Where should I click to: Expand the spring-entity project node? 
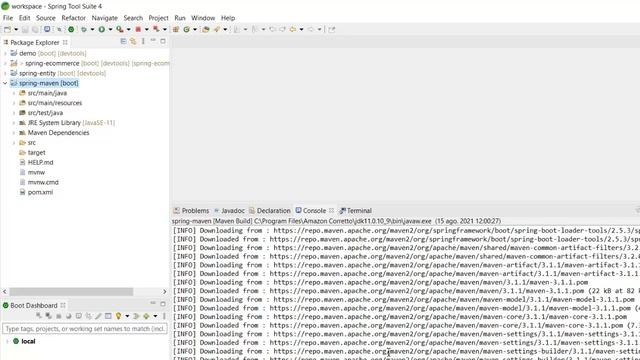tap(5, 73)
